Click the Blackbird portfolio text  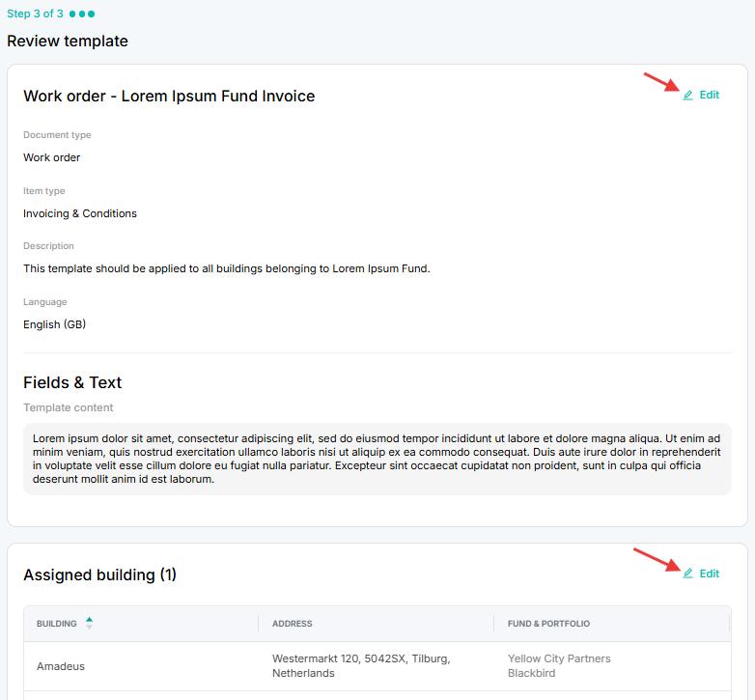tap(532, 673)
